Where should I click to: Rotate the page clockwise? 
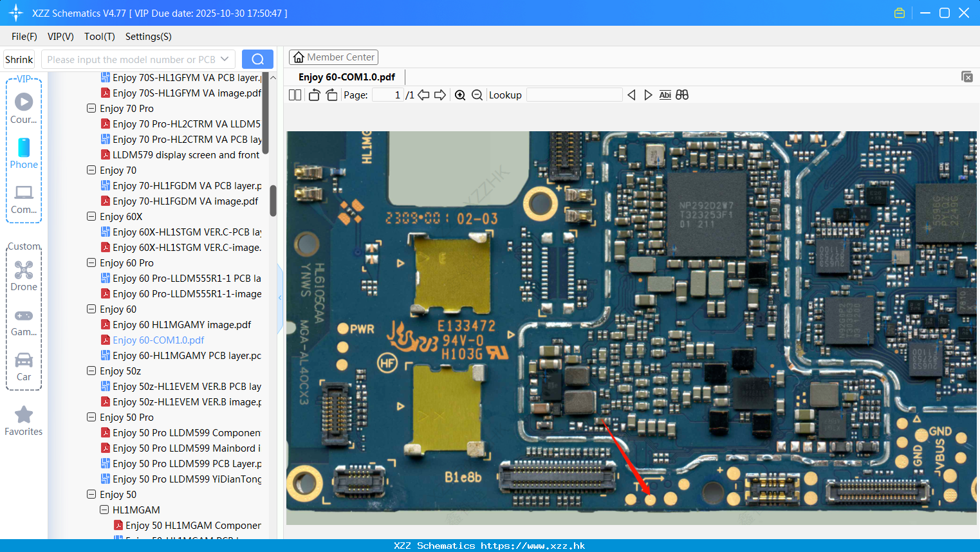point(331,95)
